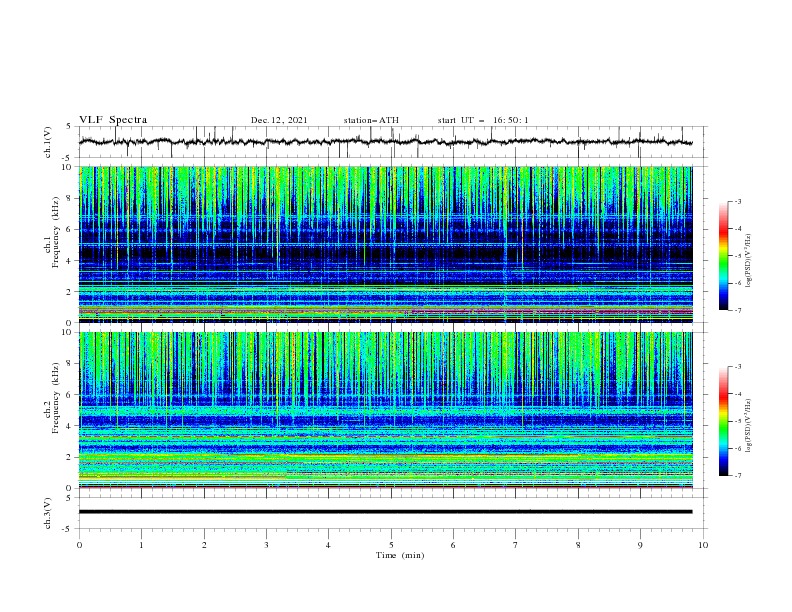Click the ch.3 flat black waveform trace

click(385, 512)
